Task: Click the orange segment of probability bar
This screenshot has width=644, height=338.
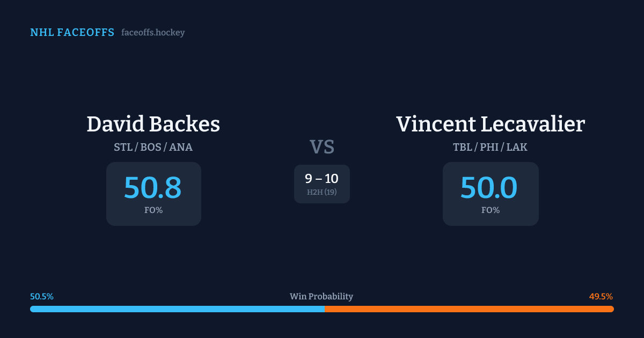Action: [x=469, y=309]
